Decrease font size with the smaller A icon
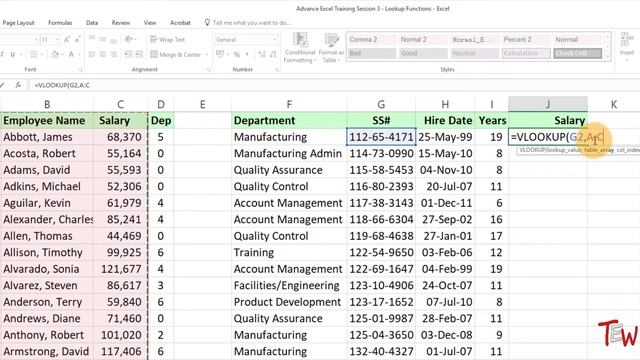This screenshot has width=640, height=360. point(78,40)
